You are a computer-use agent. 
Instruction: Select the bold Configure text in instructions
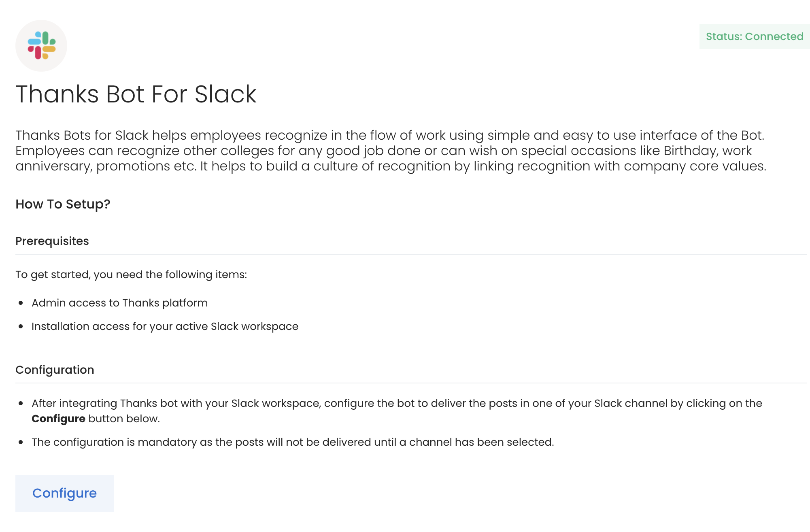click(x=58, y=419)
